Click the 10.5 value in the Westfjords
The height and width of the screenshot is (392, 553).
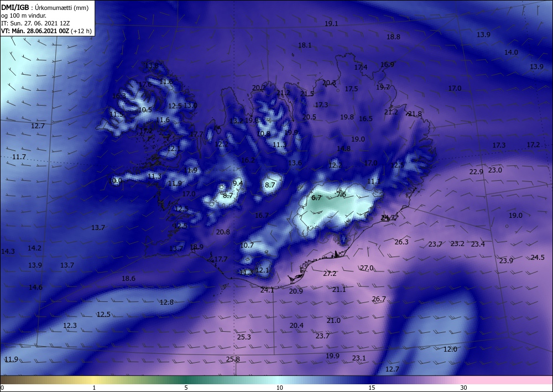145,109
